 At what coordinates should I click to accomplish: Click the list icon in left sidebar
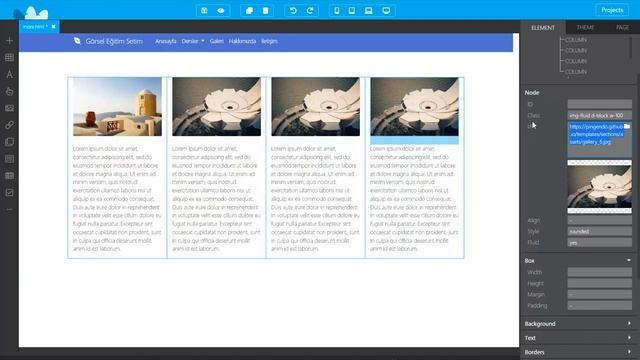(9, 159)
